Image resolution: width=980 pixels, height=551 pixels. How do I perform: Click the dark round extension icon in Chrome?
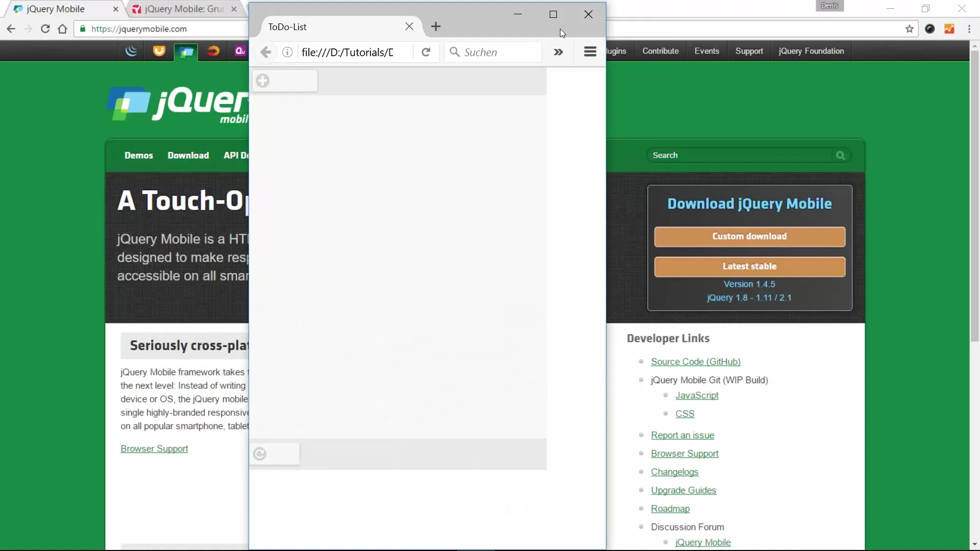tap(930, 29)
